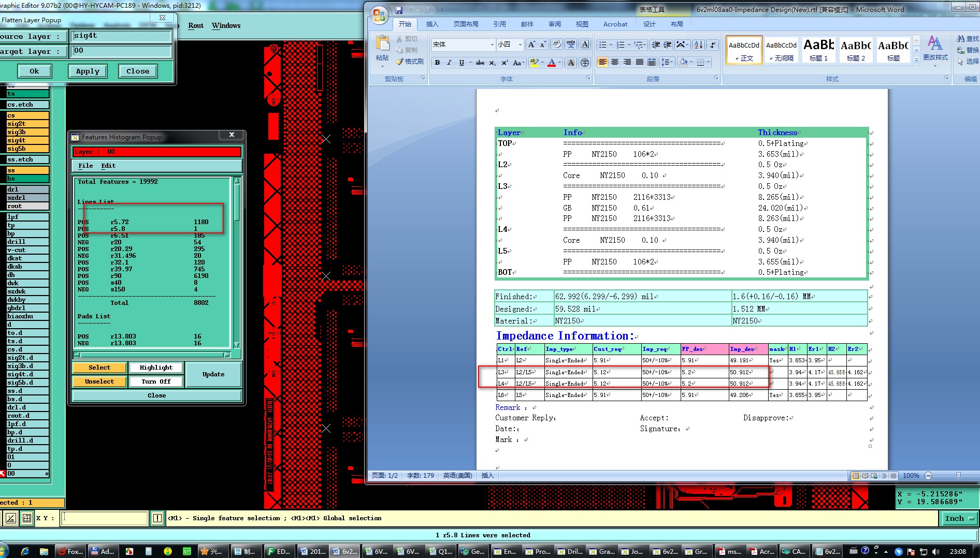Toggle Bold formatting in Word

[x=438, y=63]
